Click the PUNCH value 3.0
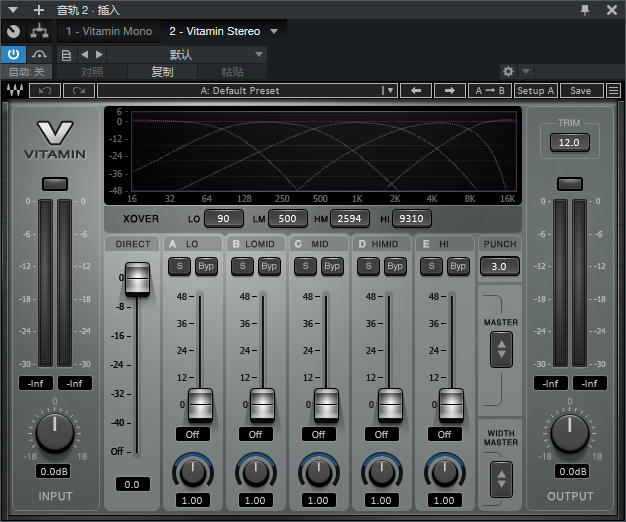626x522 pixels. coord(499,267)
